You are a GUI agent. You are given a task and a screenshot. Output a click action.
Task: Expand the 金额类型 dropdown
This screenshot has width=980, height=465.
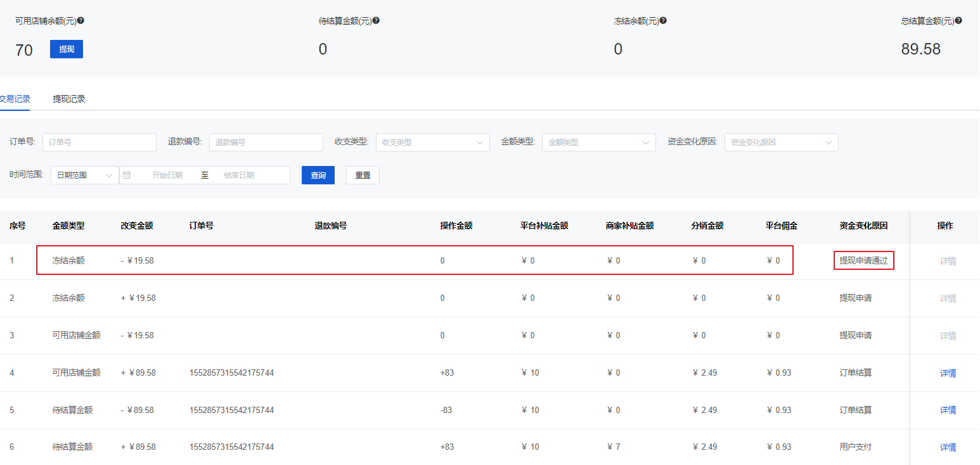pyautogui.click(x=598, y=143)
